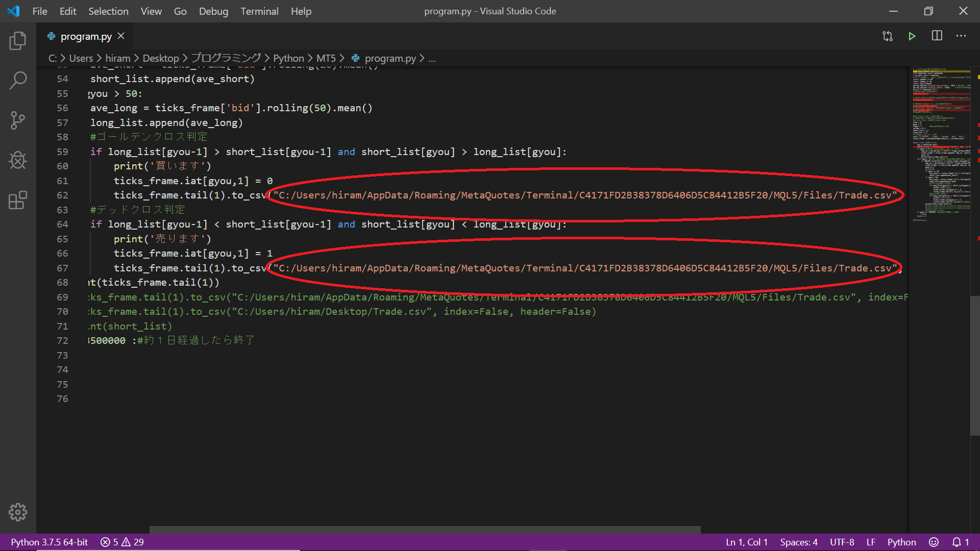Open the Extensions view icon

point(18,201)
